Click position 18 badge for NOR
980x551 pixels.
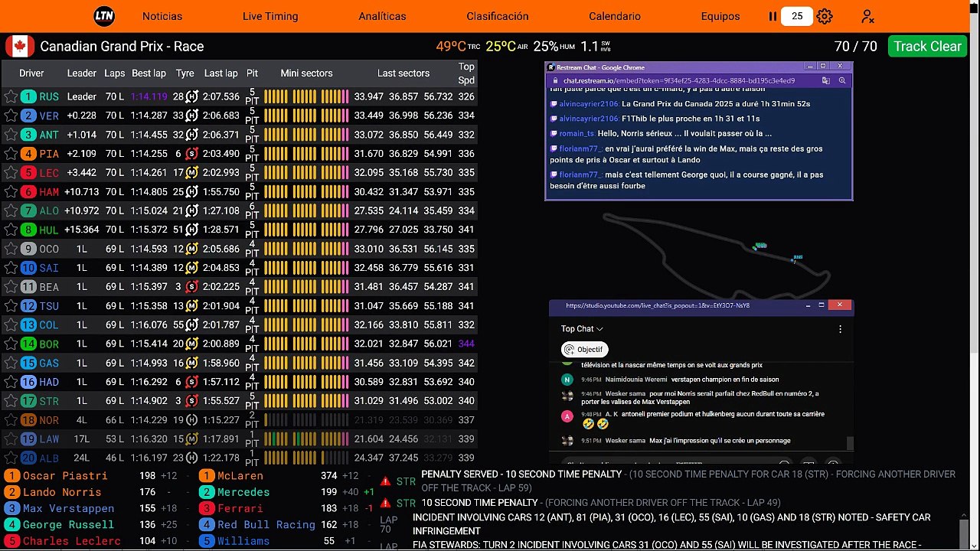click(x=28, y=419)
